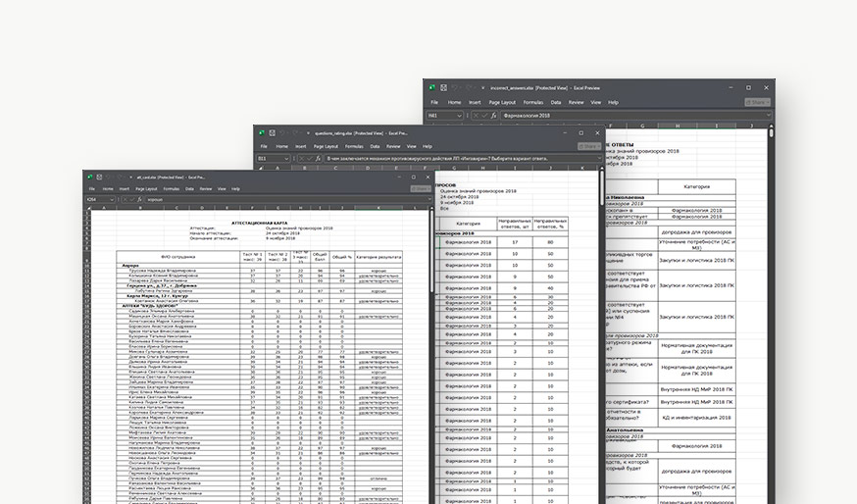Select the Review tab in att_card window
Image resolution: width=857 pixels, height=504 pixels.
click(205, 187)
